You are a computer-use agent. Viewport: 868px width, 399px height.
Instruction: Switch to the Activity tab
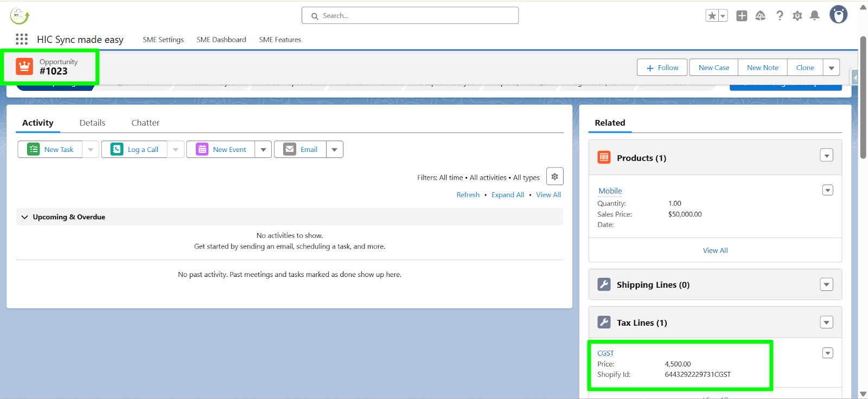tap(38, 123)
